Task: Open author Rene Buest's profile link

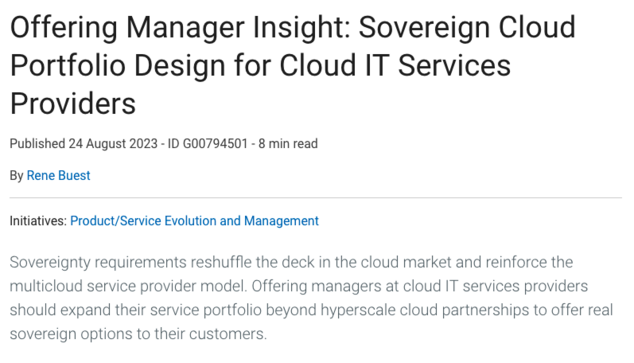Action: click(58, 176)
